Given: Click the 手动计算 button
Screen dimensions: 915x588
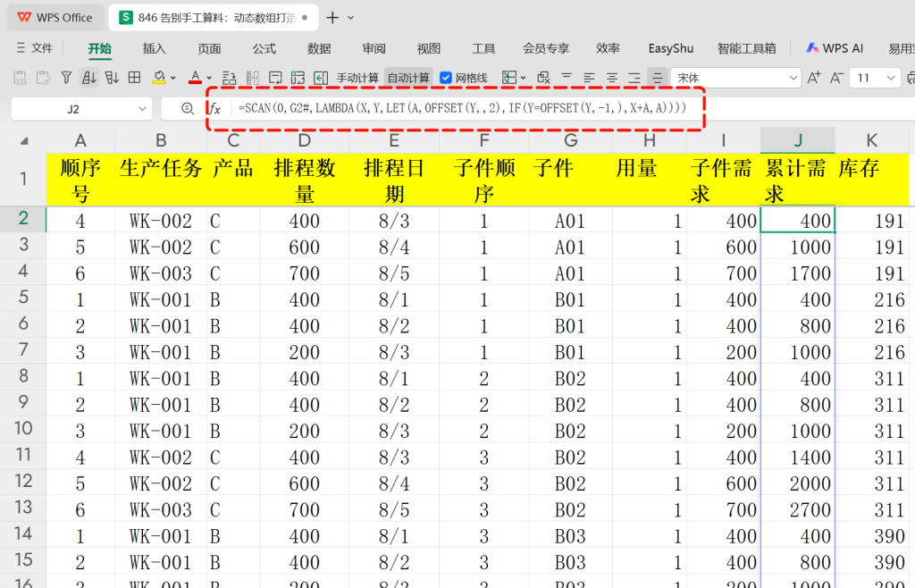Looking at the screenshot, I should click(x=357, y=78).
